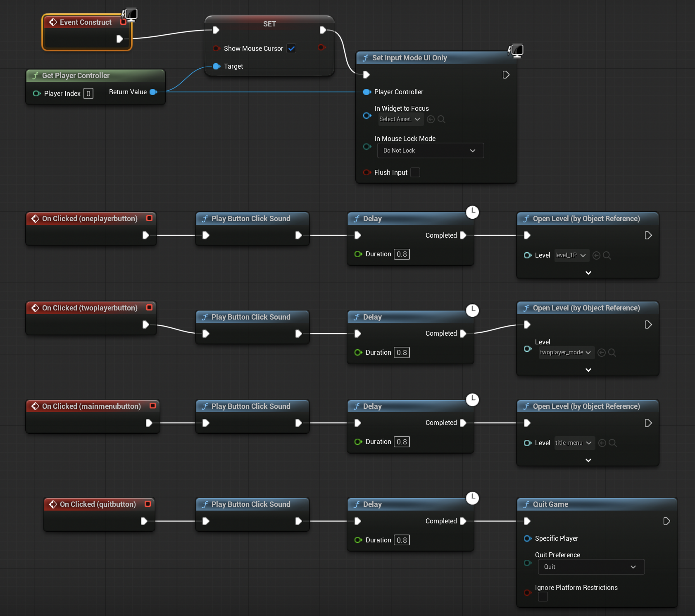Expand Open Level node with title_menu
This screenshot has height=616, width=695.
588,460
